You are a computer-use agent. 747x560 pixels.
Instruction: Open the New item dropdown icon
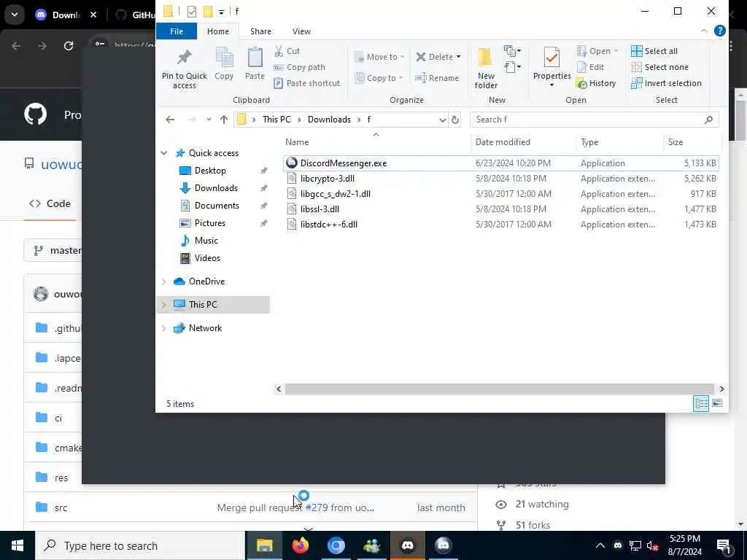[512, 50]
